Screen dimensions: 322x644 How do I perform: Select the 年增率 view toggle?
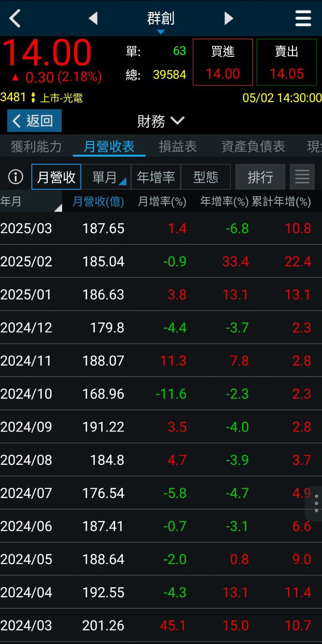156,177
